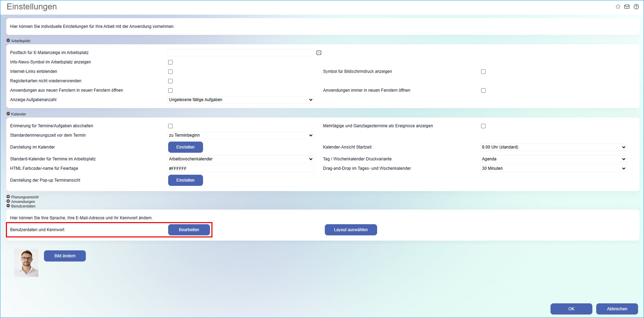This screenshot has height=318, width=644.
Task: Click the Darstellung im Kalender label
Action: coord(32,147)
